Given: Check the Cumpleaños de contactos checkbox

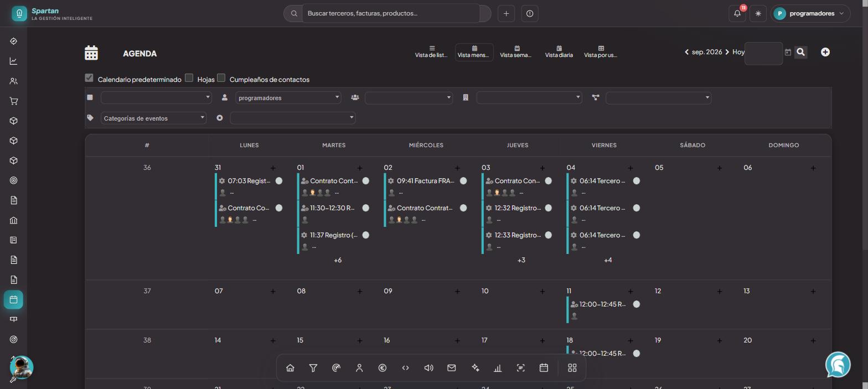Looking at the screenshot, I should pos(221,78).
